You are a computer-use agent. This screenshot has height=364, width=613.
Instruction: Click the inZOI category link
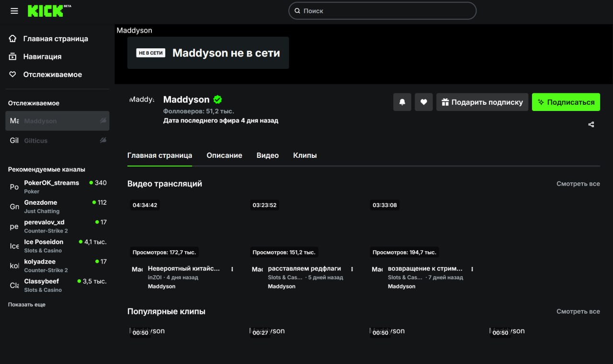click(x=155, y=277)
